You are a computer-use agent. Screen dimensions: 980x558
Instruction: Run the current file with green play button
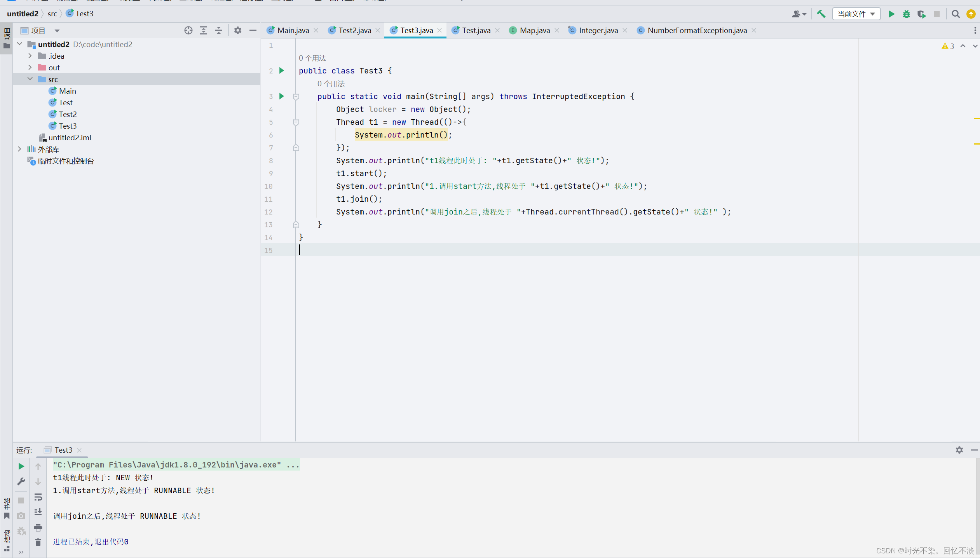tap(891, 14)
